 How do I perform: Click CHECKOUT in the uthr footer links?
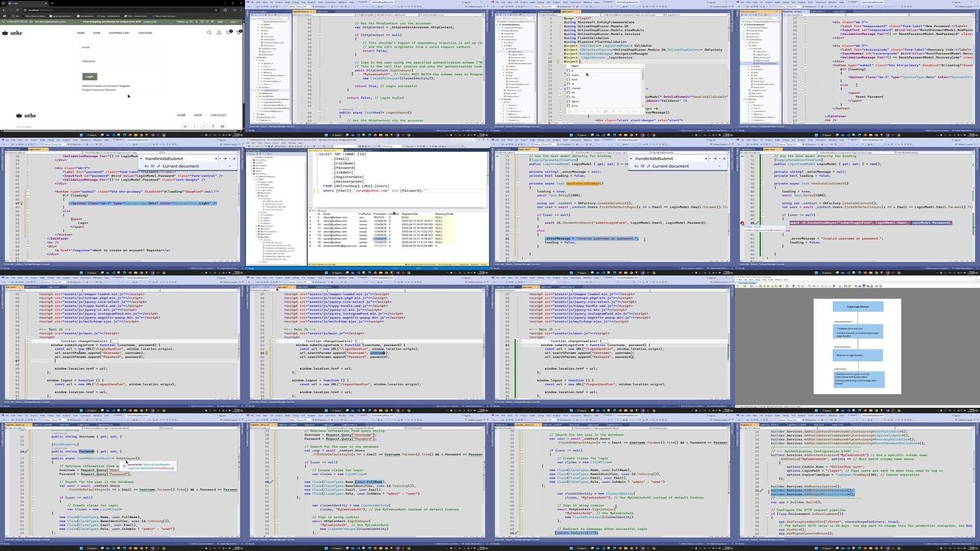pos(218,115)
